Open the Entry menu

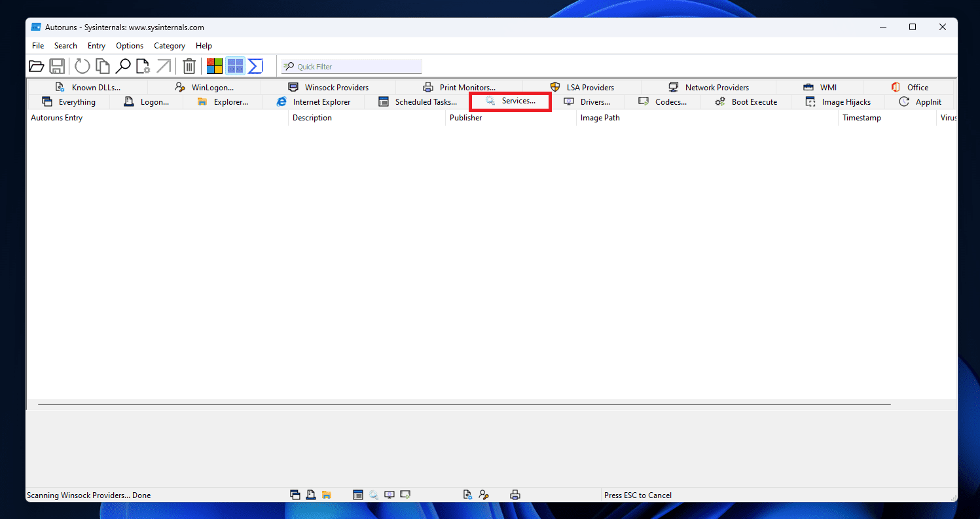pos(96,46)
